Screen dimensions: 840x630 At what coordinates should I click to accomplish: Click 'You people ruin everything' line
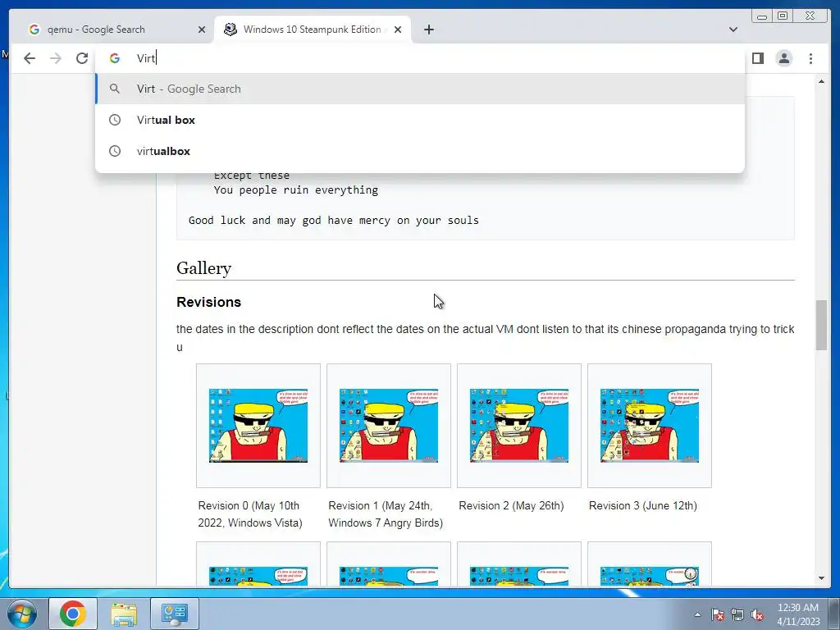point(295,189)
